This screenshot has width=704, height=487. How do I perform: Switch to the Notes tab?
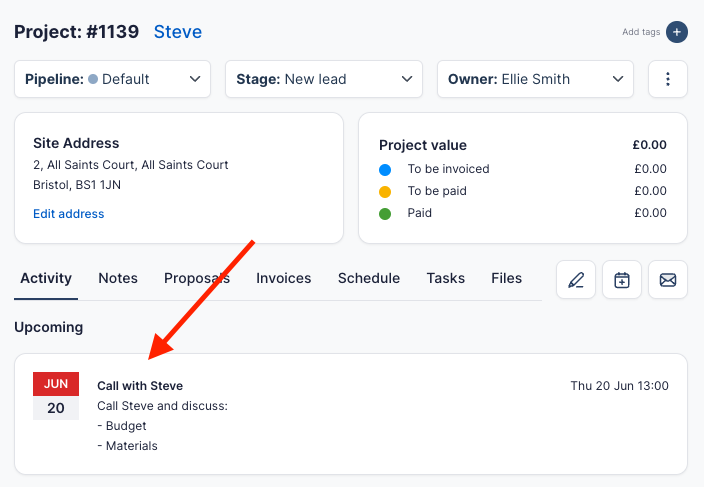point(118,279)
